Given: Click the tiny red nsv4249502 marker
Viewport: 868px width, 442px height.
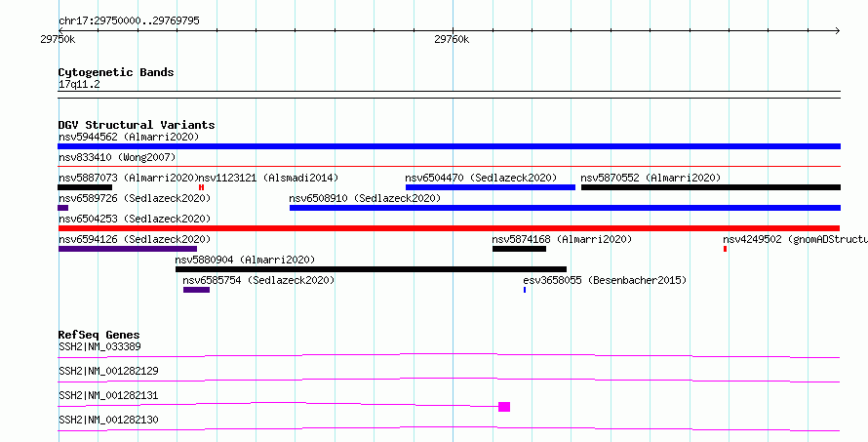Looking at the screenshot, I should [726, 249].
